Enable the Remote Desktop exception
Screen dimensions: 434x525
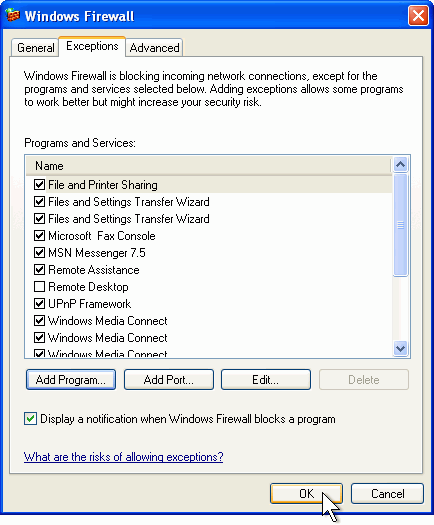click(39, 287)
